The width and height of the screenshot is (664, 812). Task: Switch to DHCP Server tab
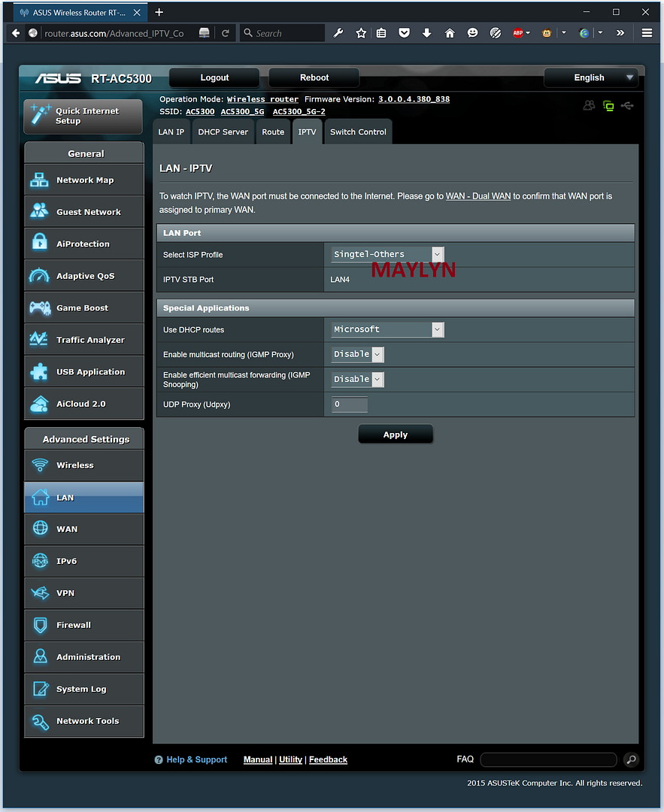tap(223, 132)
